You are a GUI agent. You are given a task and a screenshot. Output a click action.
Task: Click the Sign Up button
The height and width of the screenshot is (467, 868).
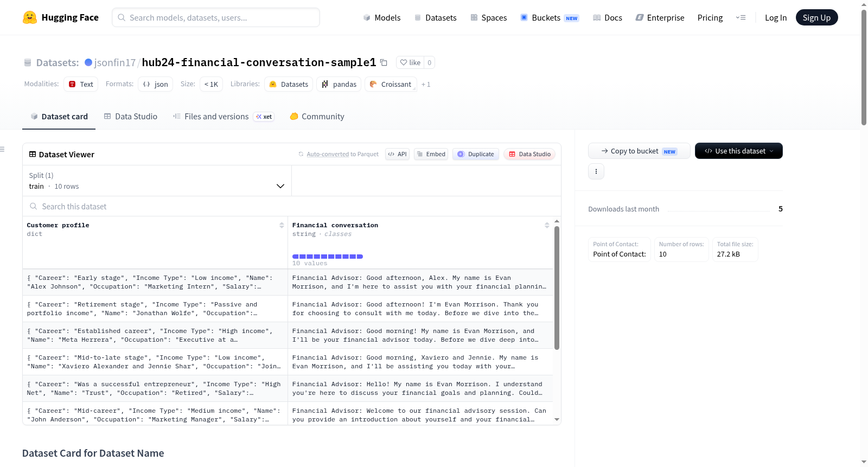pyautogui.click(x=816, y=17)
